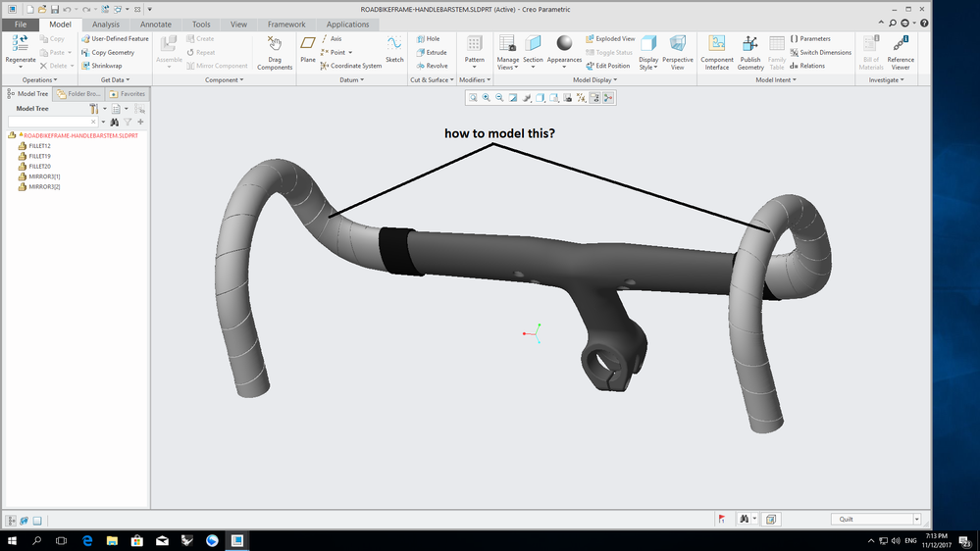
Task: Toggle model tree display in status bar
Action: (x=11, y=520)
